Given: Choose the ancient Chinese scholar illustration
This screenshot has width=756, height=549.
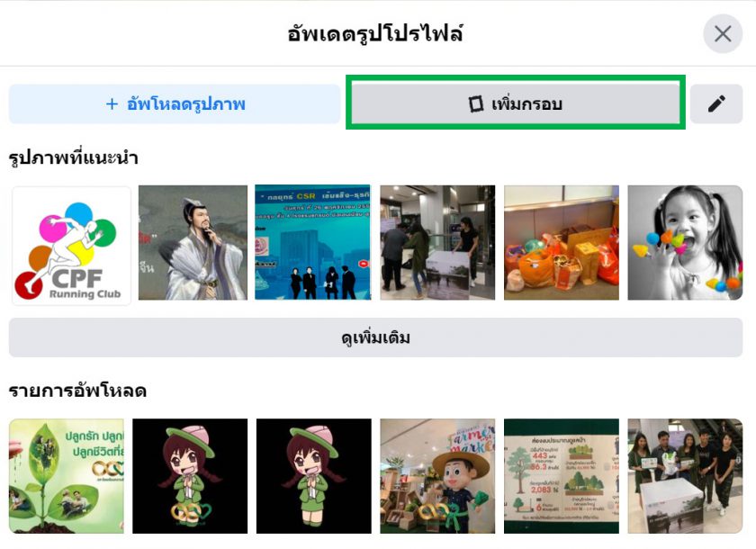Looking at the screenshot, I should tap(193, 242).
